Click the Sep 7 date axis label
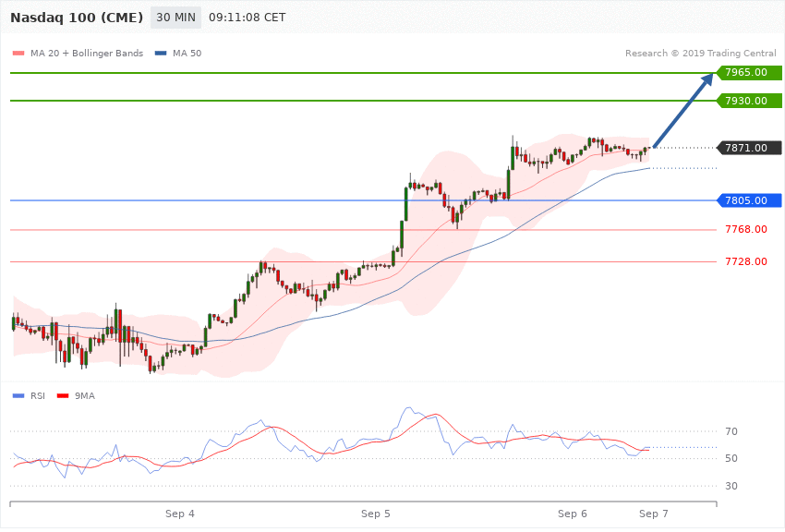This screenshot has width=785, height=532. 653,514
